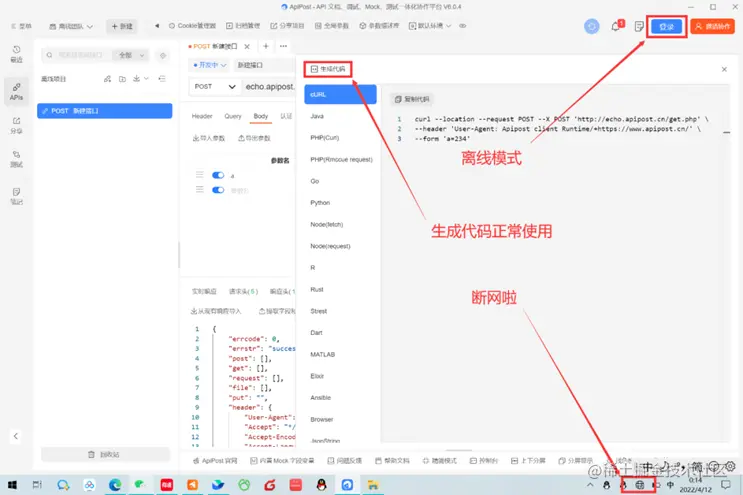Click 导入参数 import parameters

point(208,138)
